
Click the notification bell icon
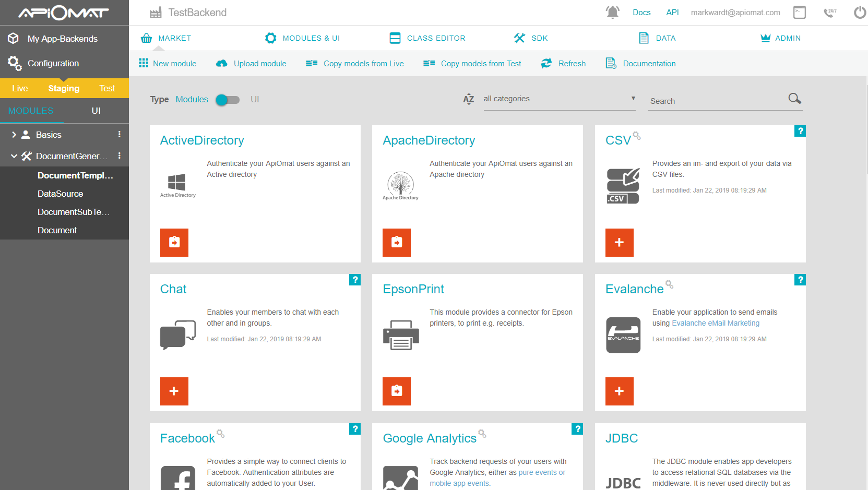tap(613, 11)
